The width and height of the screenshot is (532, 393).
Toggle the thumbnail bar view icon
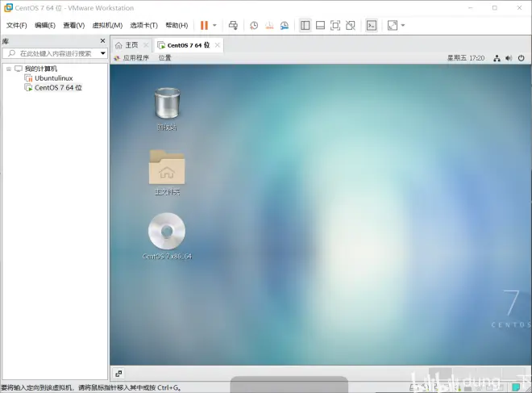(320, 26)
